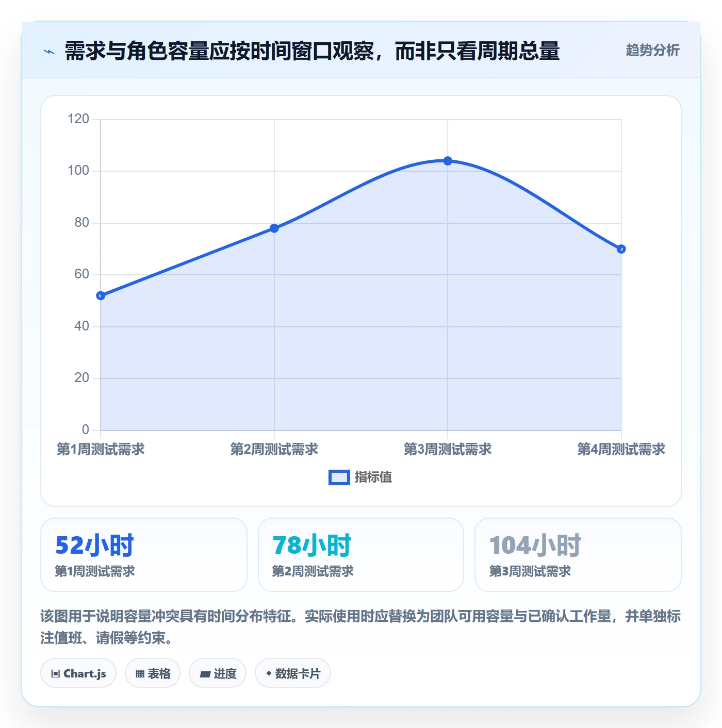722x728 pixels.
Task: Open the 78小时 data card
Action: pyautogui.click(x=361, y=555)
